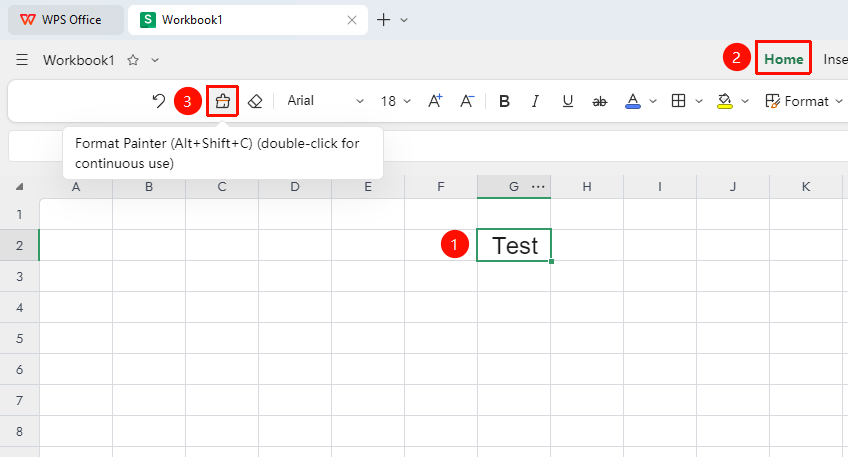
Task: Click the eraser clear-formatting icon
Action: (255, 101)
